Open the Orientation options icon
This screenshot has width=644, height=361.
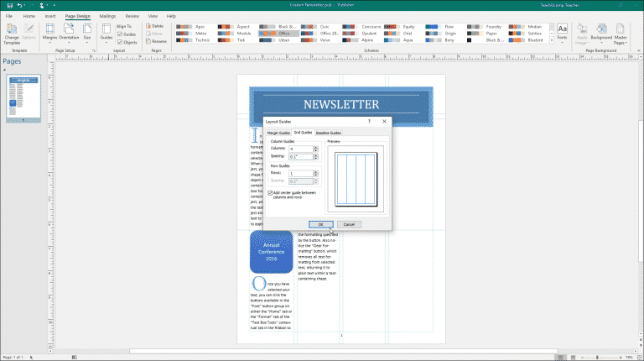click(x=69, y=29)
